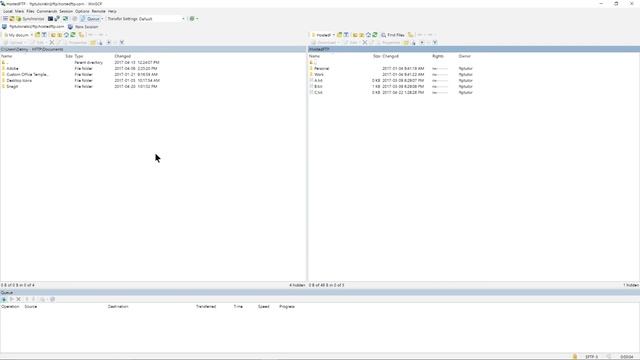Viewport: 640px width, 360px height.
Task: Refresh the remote panel with green icon
Action: click(375, 35)
